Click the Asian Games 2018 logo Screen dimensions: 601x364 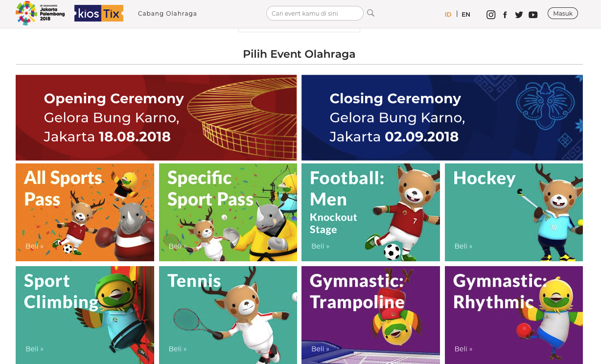40,13
